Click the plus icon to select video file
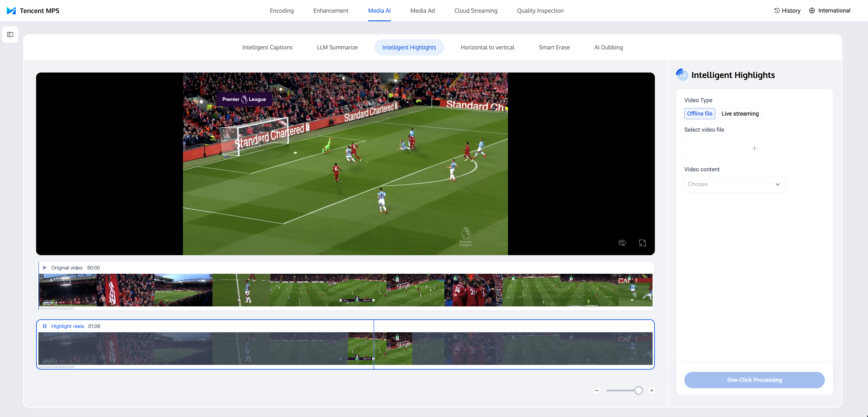Screen dimensions: 868x417 pyautogui.click(x=754, y=148)
